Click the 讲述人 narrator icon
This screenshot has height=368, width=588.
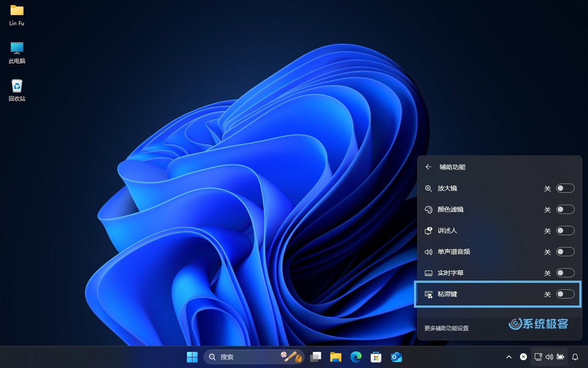coord(429,230)
